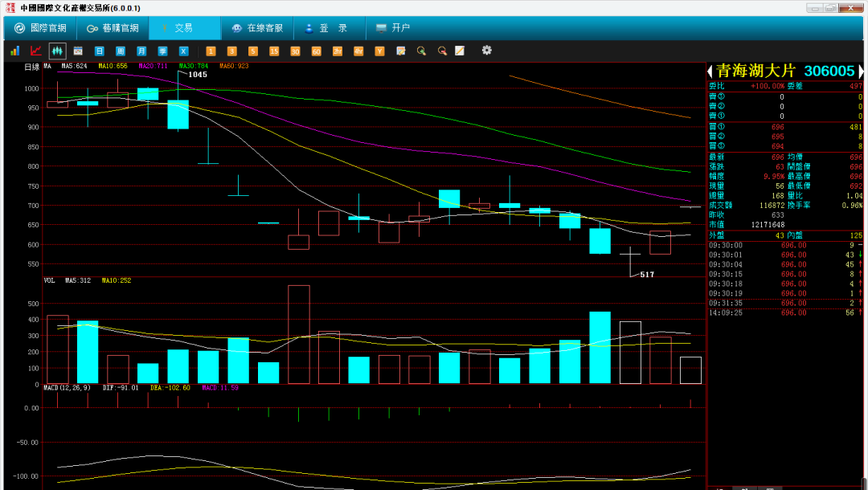Open the drawing pencil tool icon
The image size is (868, 490).
pyautogui.click(x=460, y=51)
